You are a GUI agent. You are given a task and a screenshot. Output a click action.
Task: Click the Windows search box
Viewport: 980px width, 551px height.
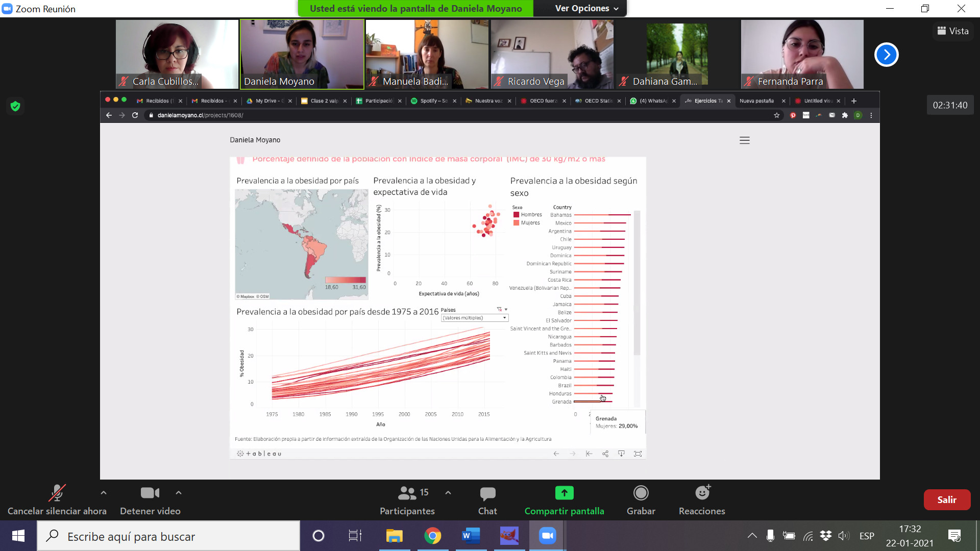168,536
